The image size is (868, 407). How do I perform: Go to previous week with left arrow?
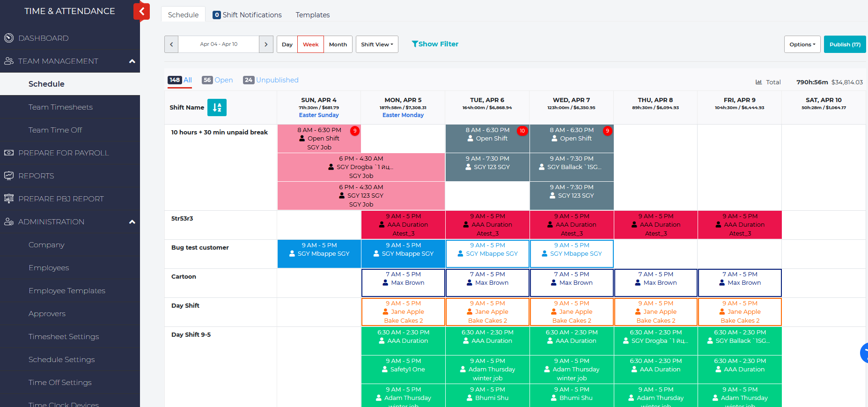point(171,44)
